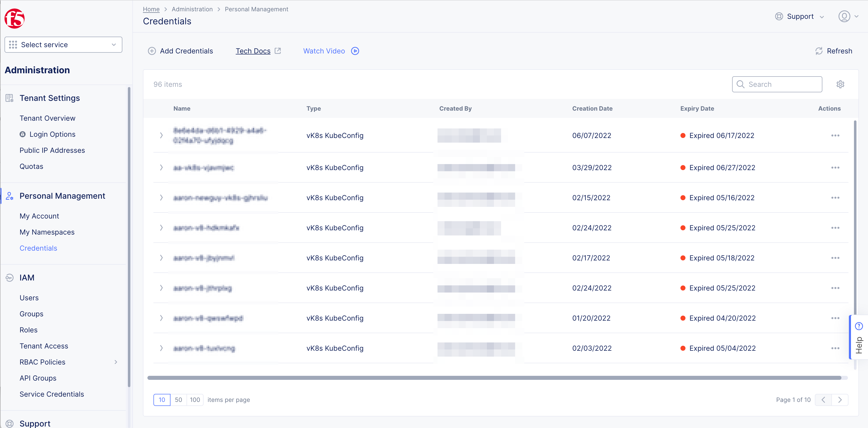
Task: Open My Namespaces in sidebar
Action: [47, 232]
